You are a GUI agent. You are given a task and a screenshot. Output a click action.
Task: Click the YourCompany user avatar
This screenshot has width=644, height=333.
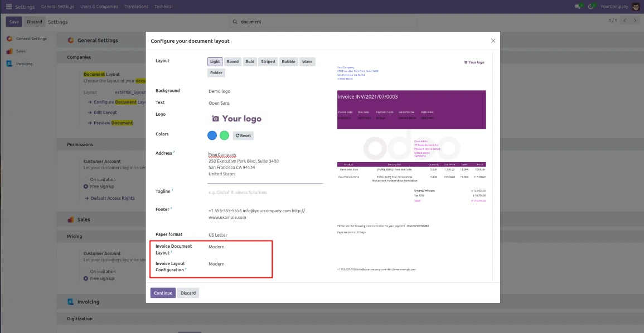click(x=636, y=7)
